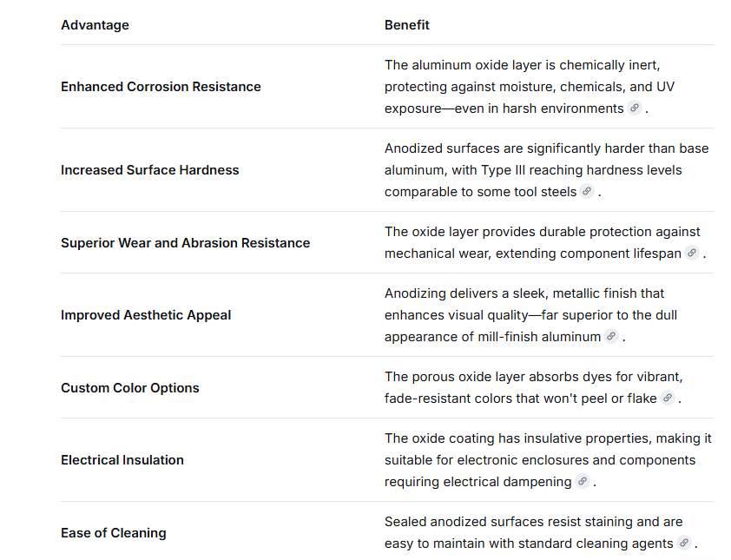Select the Ease of Cleaning row label
The height and width of the screenshot is (560, 731).
113,533
